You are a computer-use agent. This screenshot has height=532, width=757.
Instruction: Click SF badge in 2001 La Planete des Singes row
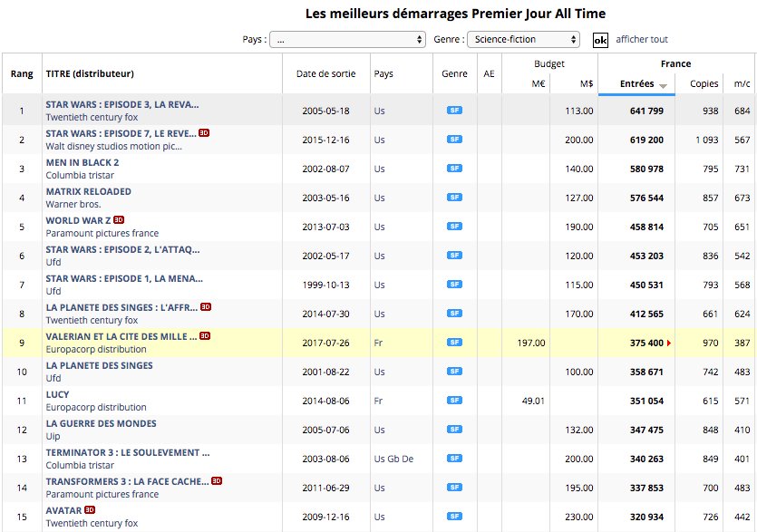(454, 372)
